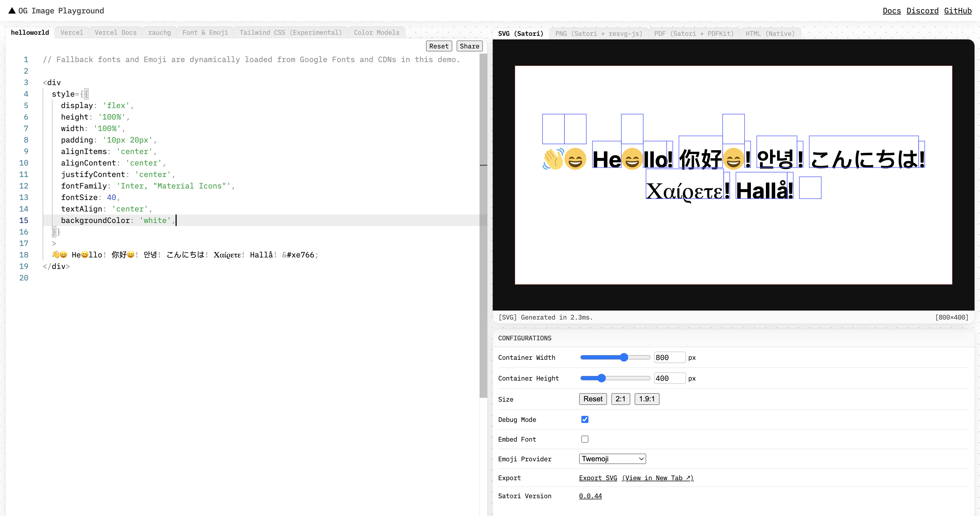The image size is (980, 516).
Task: Click the Container Height input showing 400
Action: (670, 378)
